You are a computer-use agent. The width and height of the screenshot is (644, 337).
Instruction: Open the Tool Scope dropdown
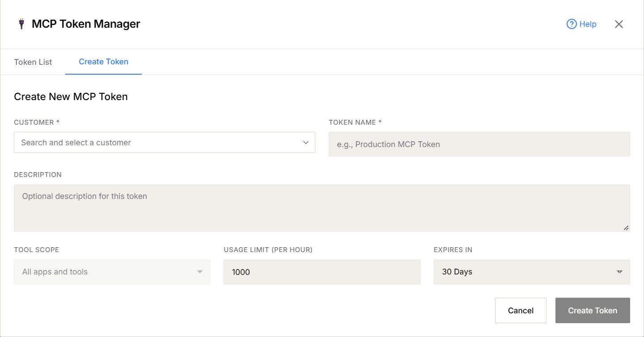(x=112, y=272)
